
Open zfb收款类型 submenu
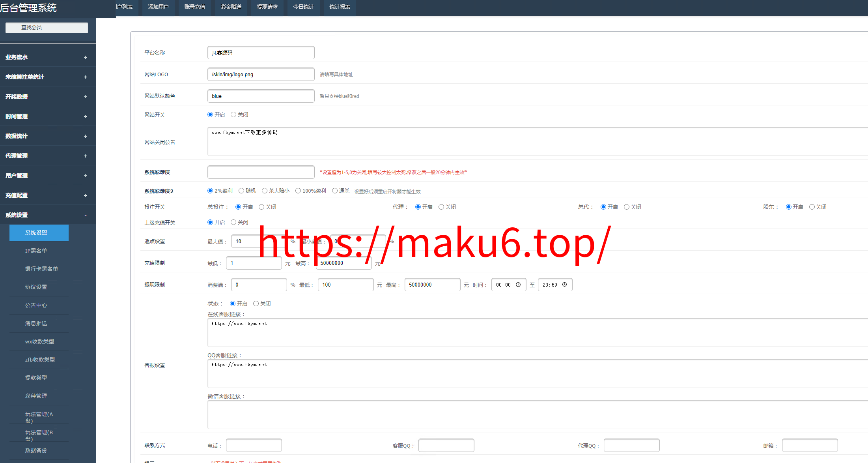point(39,360)
